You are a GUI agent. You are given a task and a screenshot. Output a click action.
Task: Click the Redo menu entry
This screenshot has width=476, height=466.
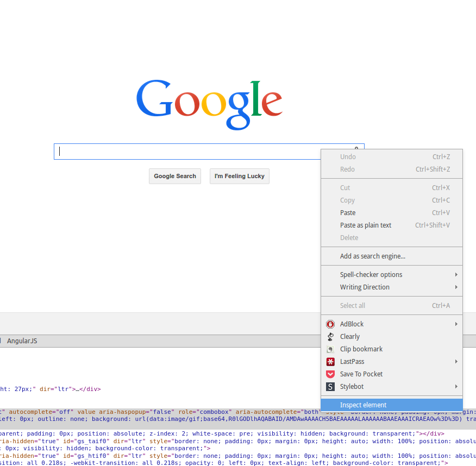click(392, 169)
